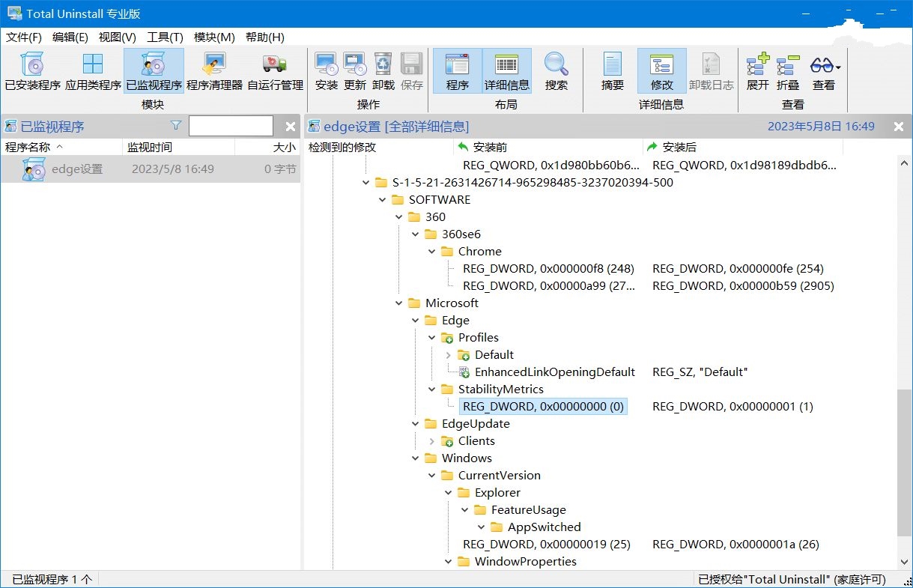The image size is (913, 588).
Task: Click the 折叠 collapse-all icon
Action: coord(788,72)
